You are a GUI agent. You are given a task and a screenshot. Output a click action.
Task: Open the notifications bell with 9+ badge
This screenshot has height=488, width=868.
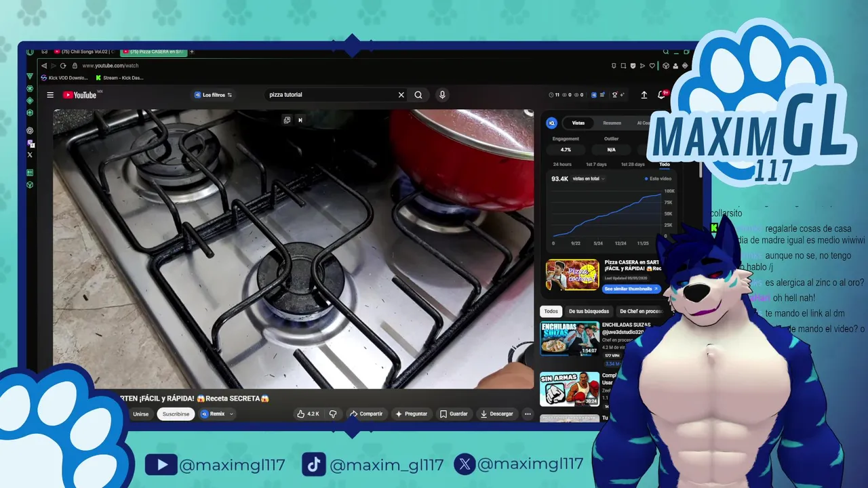point(662,95)
